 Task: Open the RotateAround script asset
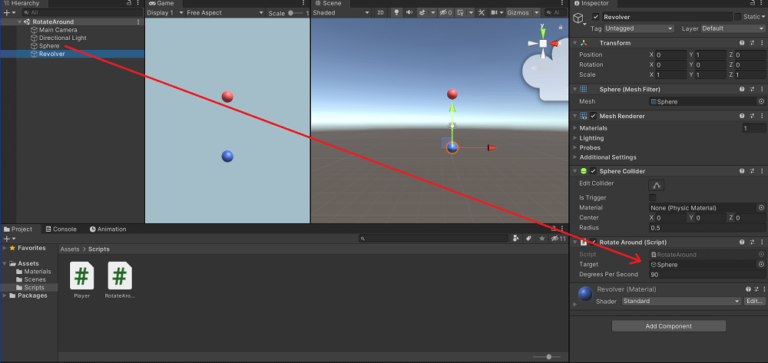(120, 280)
